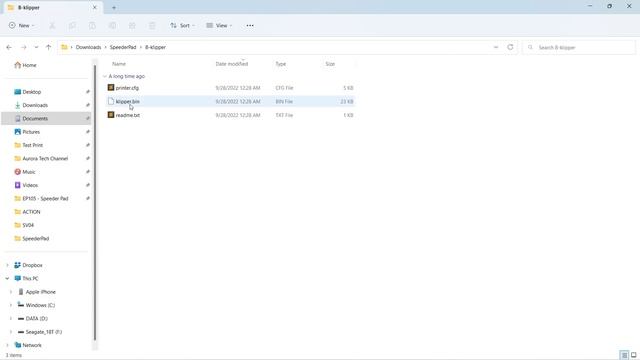Open the Sort dropdown menu
The height and width of the screenshot is (360, 640).
point(182,25)
